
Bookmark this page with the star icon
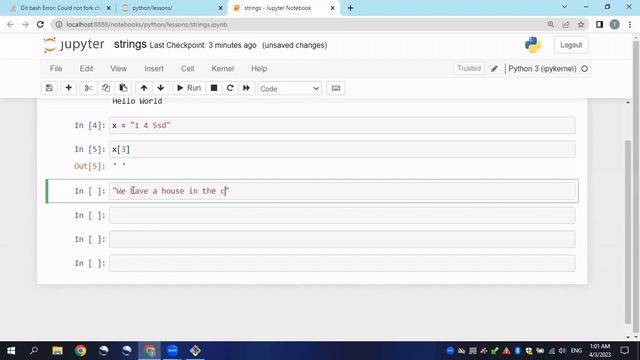(581, 24)
